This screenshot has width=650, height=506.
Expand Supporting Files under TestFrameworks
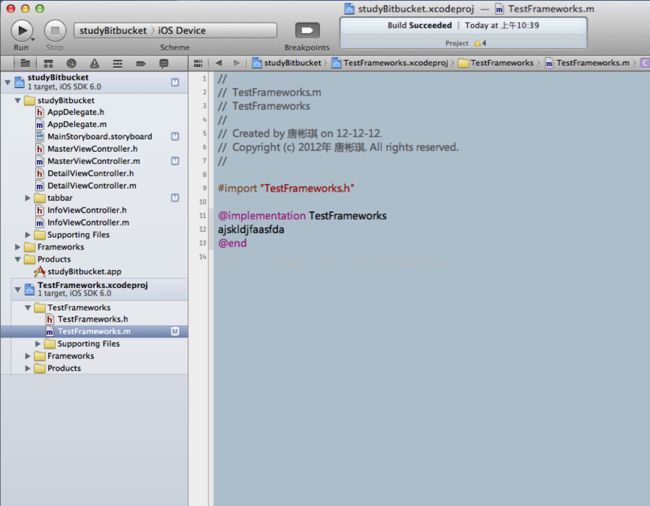pyautogui.click(x=38, y=344)
